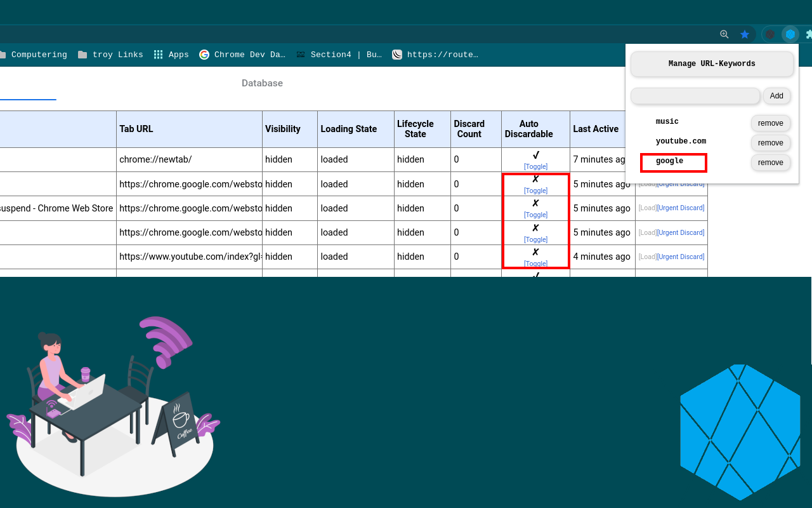Open the Chrome Dev Da… bookmark
Image resolution: width=812 pixels, height=508 pixels.
click(242, 55)
